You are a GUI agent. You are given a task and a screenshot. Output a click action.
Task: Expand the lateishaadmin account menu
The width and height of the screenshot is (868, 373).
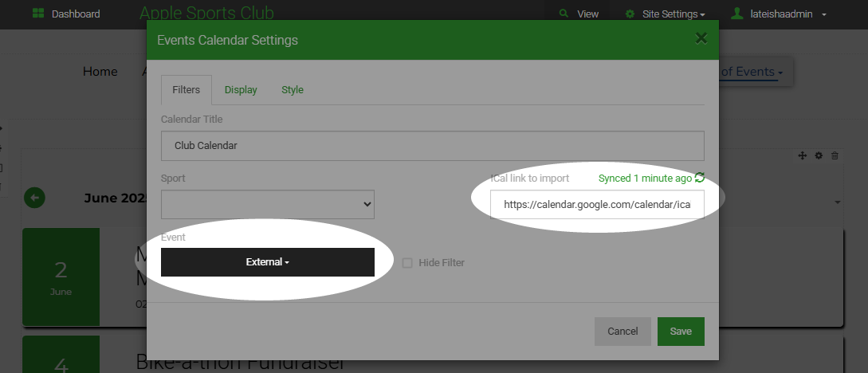pos(823,14)
